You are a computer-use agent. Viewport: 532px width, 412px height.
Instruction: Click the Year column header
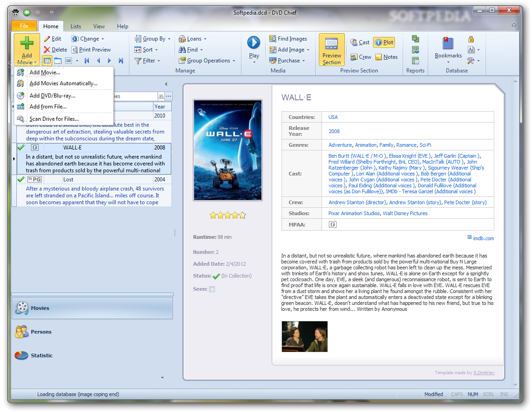[162, 107]
